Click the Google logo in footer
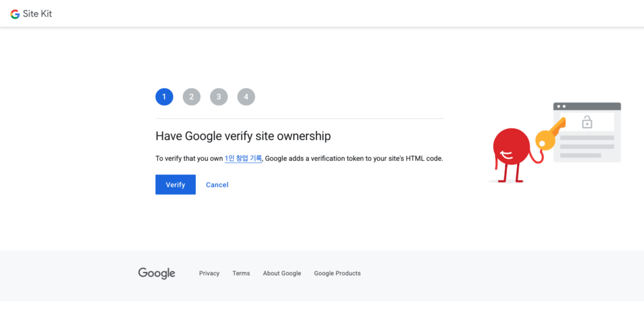 click(157, 273)
